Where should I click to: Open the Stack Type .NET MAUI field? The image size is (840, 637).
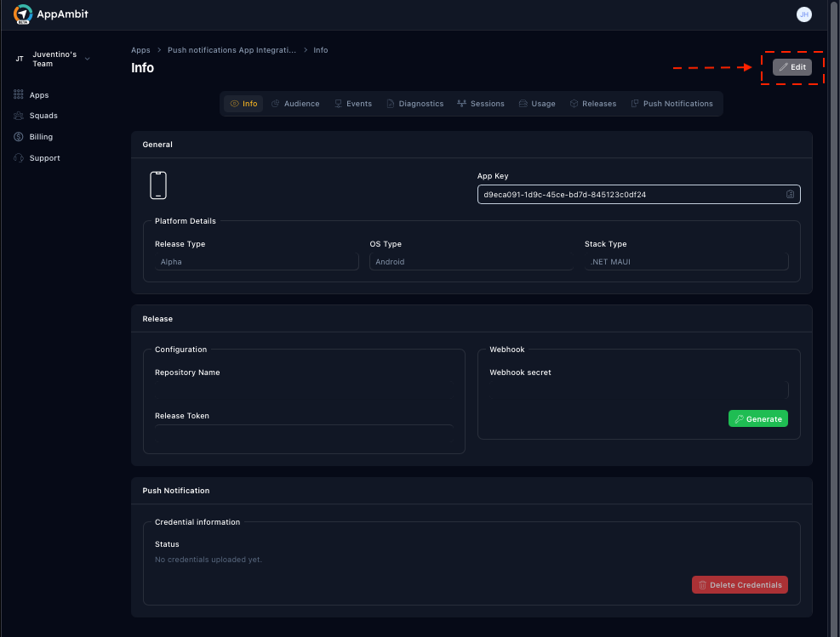click(686, 262)
